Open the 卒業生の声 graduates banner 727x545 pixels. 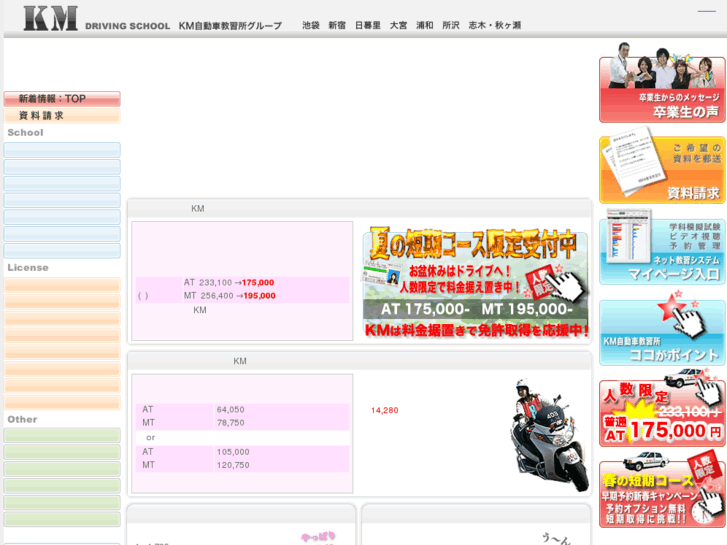[x=662, y=83]
